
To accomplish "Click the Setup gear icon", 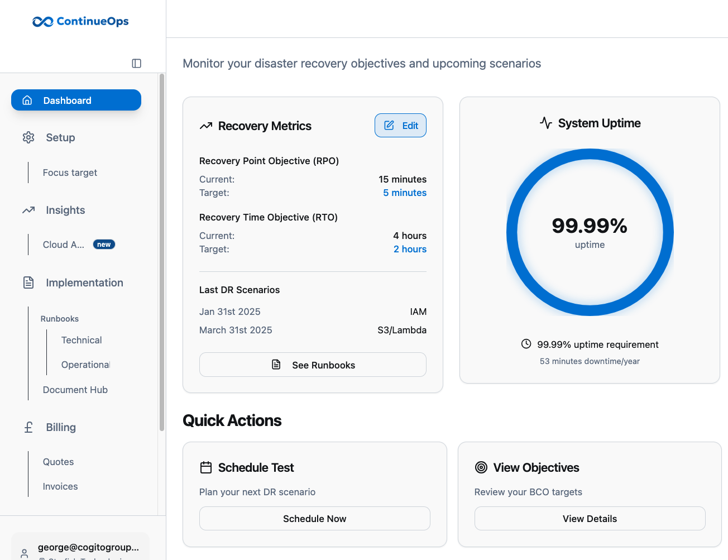I will pos(28,137).
